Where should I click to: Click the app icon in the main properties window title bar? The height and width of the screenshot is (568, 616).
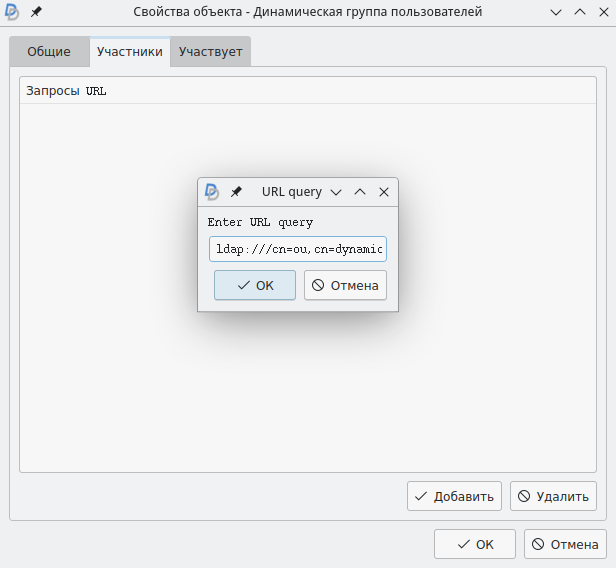[x=12, y=12]
